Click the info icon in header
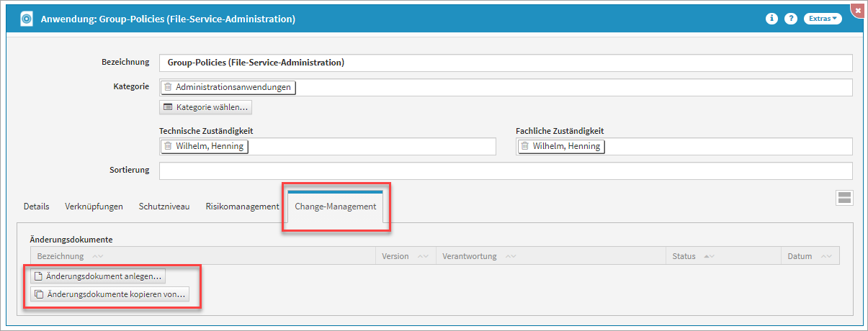The height and width of the screenshot is (331, 868). [771, 19]
